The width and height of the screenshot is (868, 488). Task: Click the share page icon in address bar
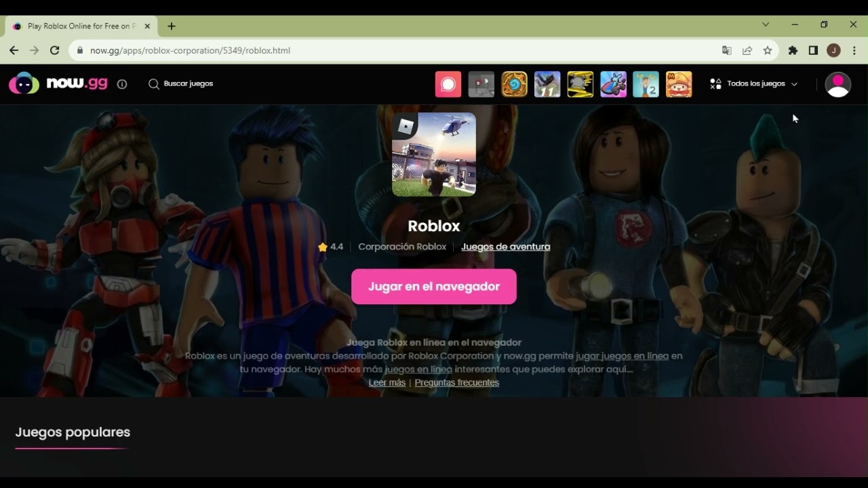tap(747, 50)
